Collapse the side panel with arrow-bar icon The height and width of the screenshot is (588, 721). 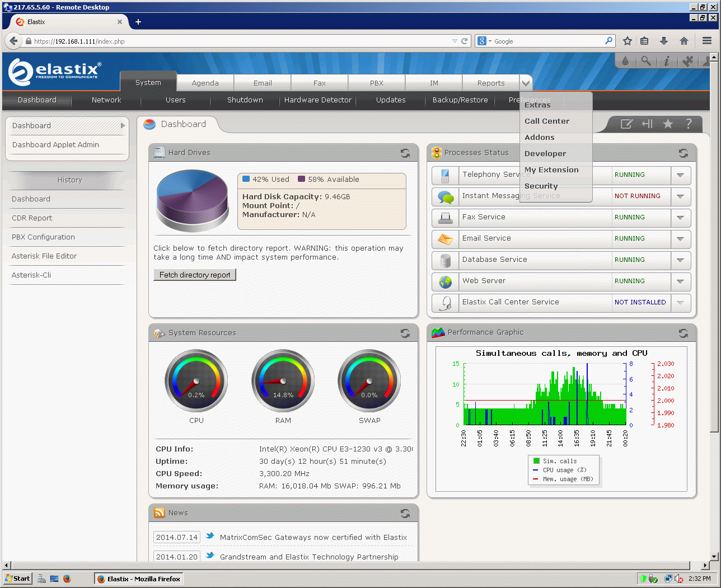[x=647, y=124]
